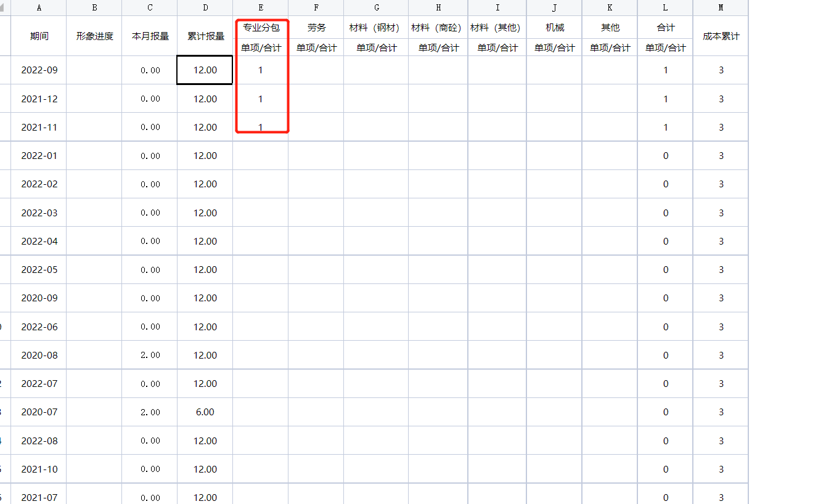This screenshot has height=504, width=834.
Task: Select the 机械 column header cell
Action: (x=554, y=27)
